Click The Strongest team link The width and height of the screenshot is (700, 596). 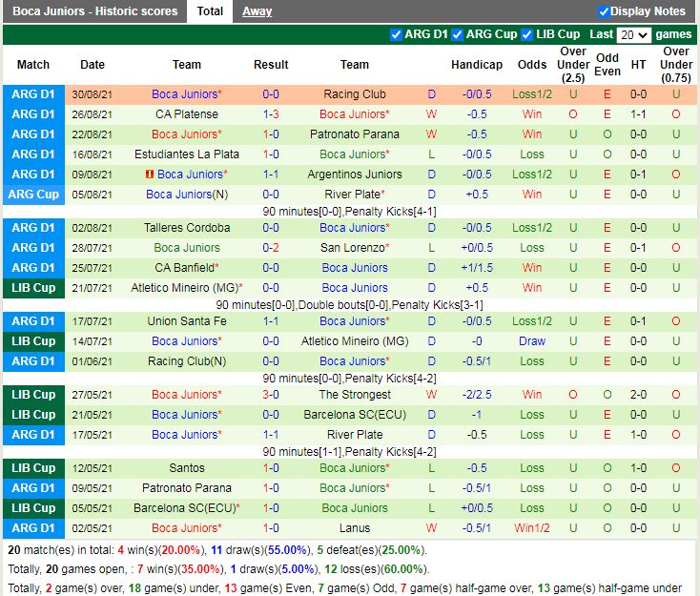(354, 395)
